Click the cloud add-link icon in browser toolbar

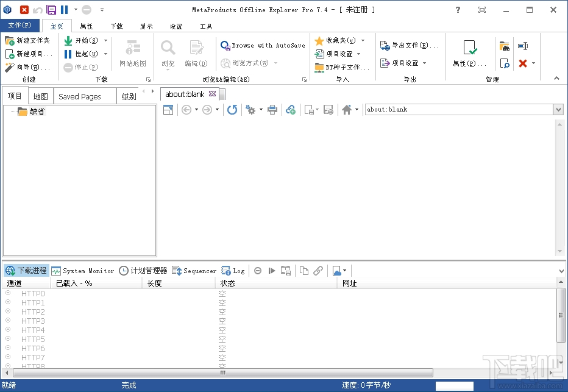coord(291,109)
